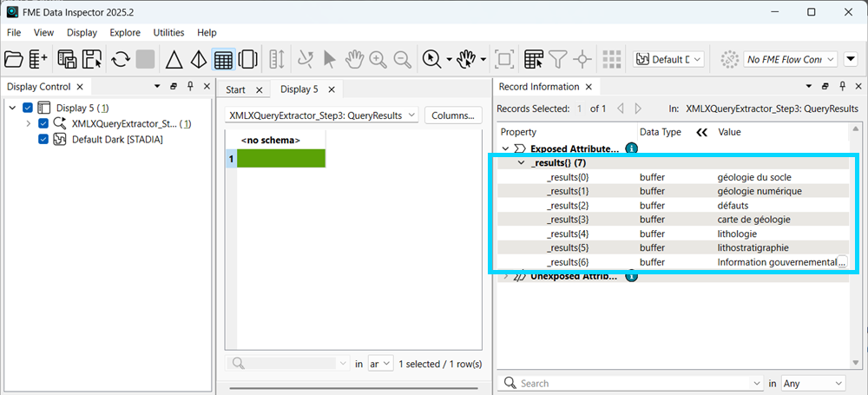
Task: Switch to 2D view triangle icon
Action: pyautogui.click(x=174, y=59)
